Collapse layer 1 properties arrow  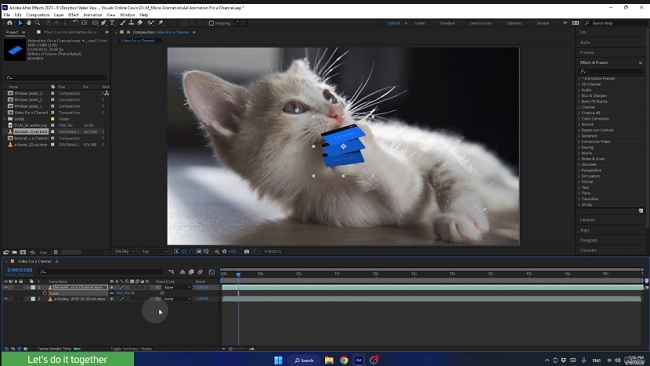(28, 287)
